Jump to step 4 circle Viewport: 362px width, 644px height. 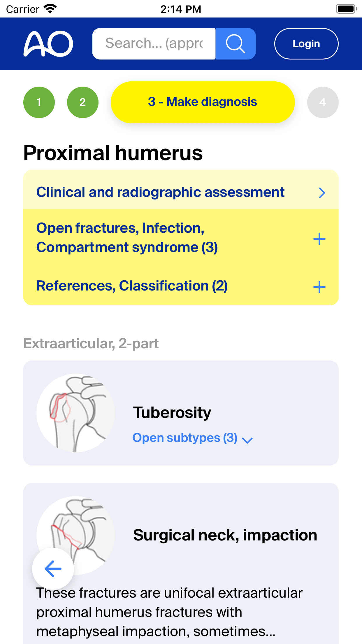(323, 102)
